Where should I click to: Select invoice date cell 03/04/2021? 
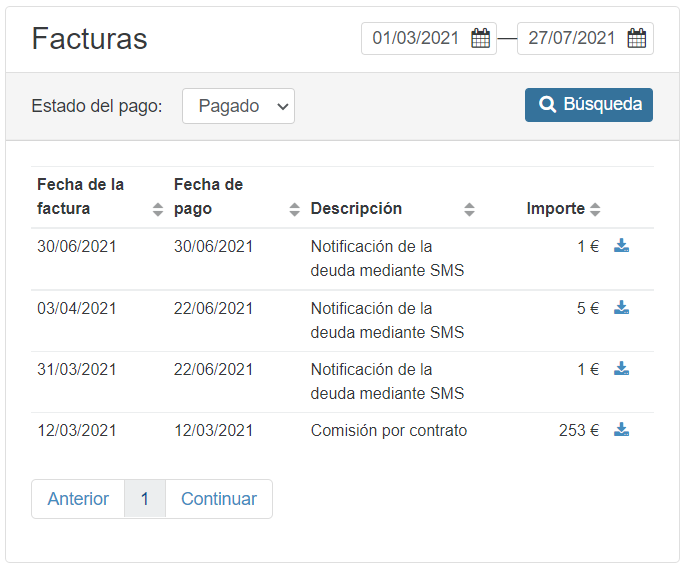[x=77, y=308]
